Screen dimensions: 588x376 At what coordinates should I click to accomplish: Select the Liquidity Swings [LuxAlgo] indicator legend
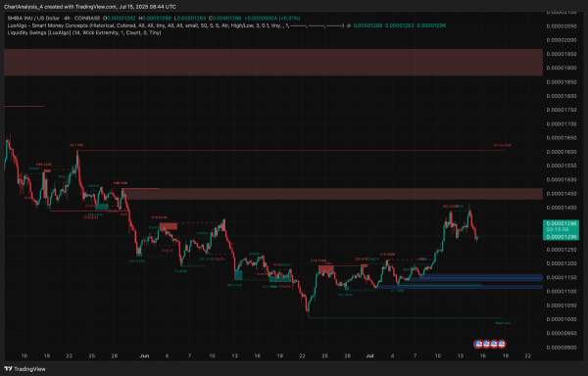(84, 32)
